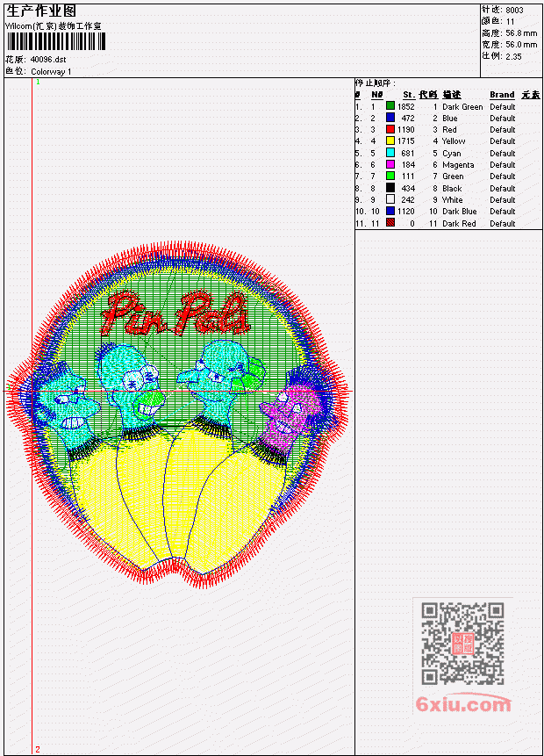Click stitch count 1852
Viewport: 544px width, 756px height.
[405, 106]
